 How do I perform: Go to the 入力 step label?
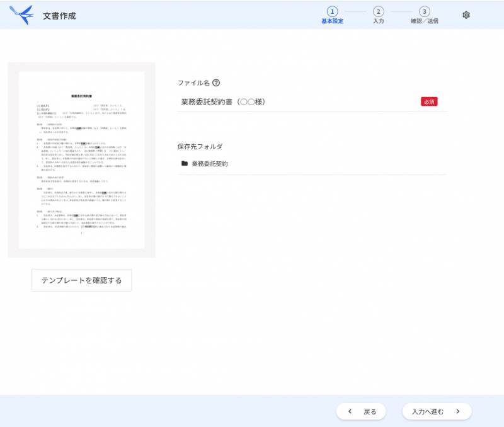378,21
